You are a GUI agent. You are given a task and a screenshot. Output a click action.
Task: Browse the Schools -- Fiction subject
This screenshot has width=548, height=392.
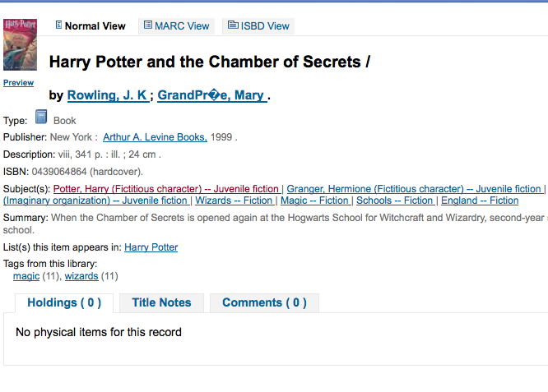pos(394,201)
